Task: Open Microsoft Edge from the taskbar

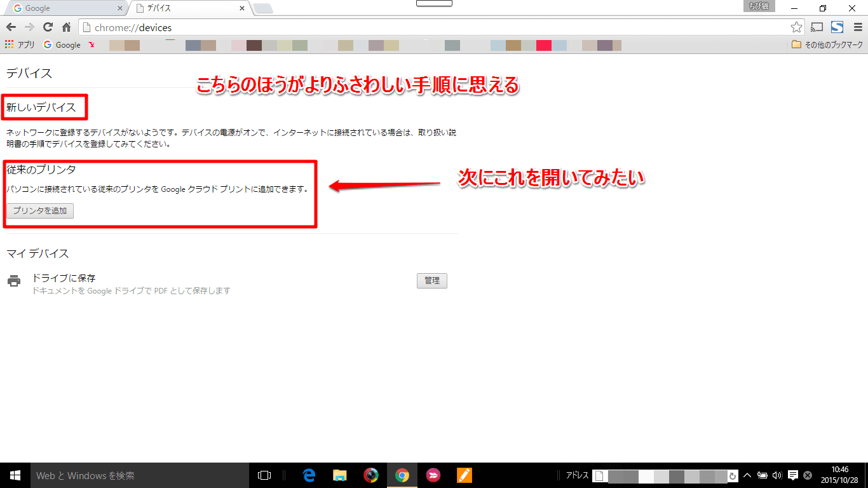Action: click(309, 475)
